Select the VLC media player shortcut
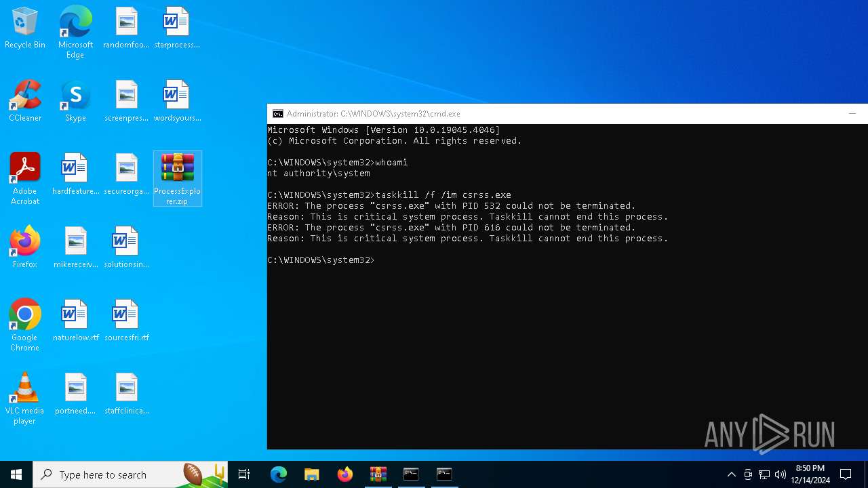Image resolution: width=868 pixels, height=488 pixels. (25, 399)
